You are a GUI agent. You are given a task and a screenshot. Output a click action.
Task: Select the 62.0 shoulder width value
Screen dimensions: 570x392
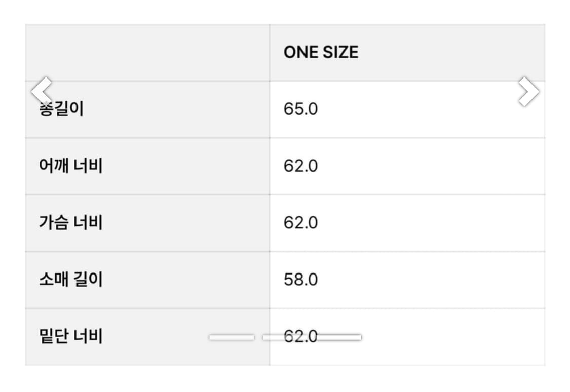(x=301, y=165)
